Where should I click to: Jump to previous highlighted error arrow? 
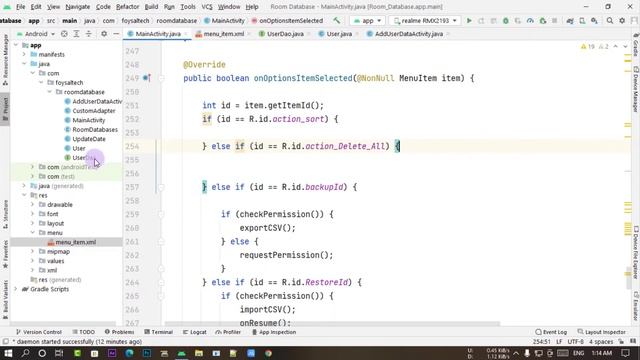click(616, 47)
